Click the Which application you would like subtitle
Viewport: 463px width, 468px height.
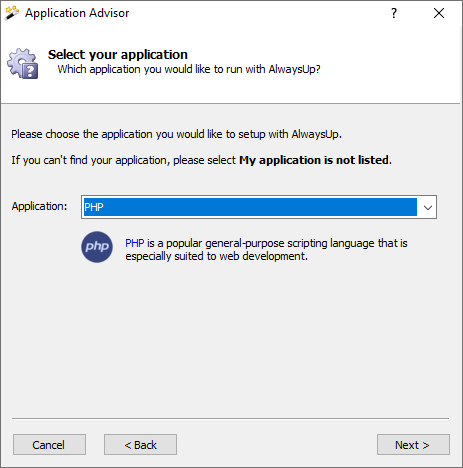click(x=189, y=69)
